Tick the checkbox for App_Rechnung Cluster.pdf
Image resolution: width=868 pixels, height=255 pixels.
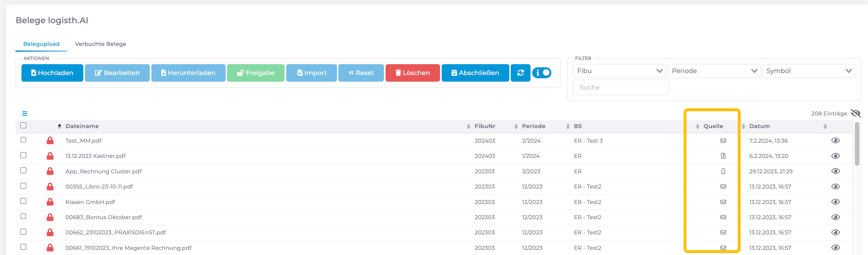pos(23,170)
